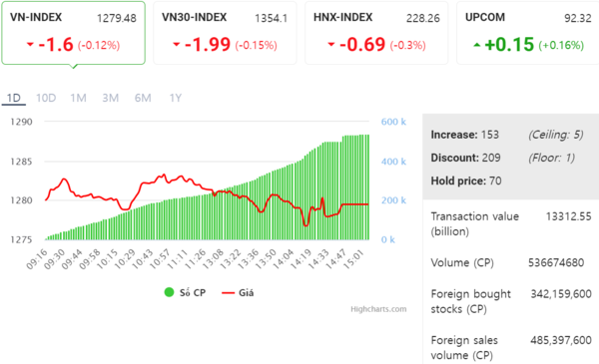Select the UPCOM index card
The width and height of the screenshot is (599, 364).
click(x=527, y=33)
